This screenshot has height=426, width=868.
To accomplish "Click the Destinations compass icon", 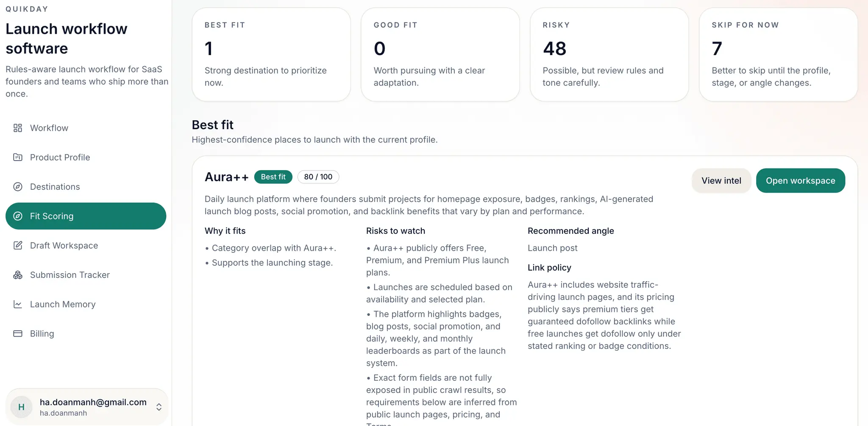I will [18, 187].
